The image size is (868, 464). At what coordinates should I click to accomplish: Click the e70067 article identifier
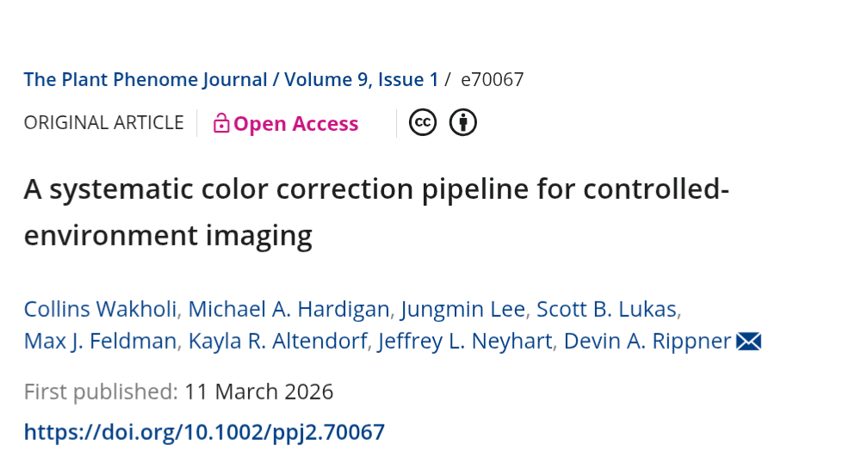[x=493, y=80]
